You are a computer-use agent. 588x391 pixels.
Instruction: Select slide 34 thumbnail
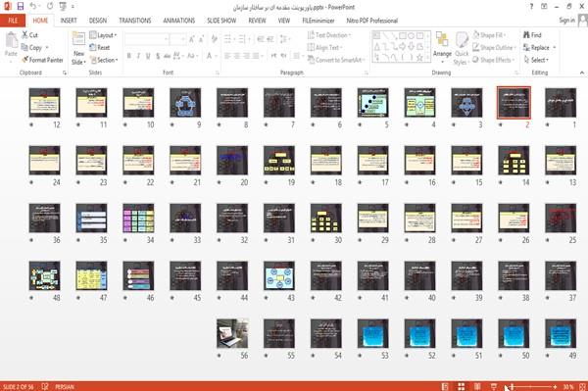click(138, 218)
